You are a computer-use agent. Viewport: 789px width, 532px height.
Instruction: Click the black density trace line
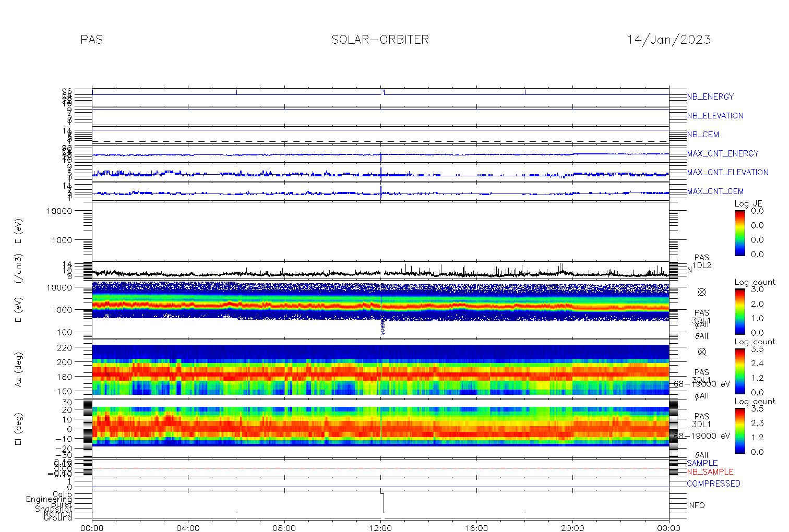pyautogui.click(x=380, y=273)
